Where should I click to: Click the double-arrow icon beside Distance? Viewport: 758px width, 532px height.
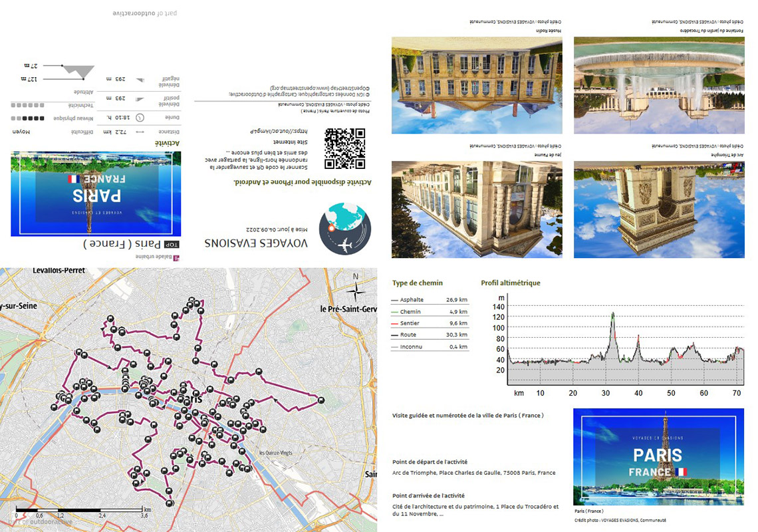point(140,132)
